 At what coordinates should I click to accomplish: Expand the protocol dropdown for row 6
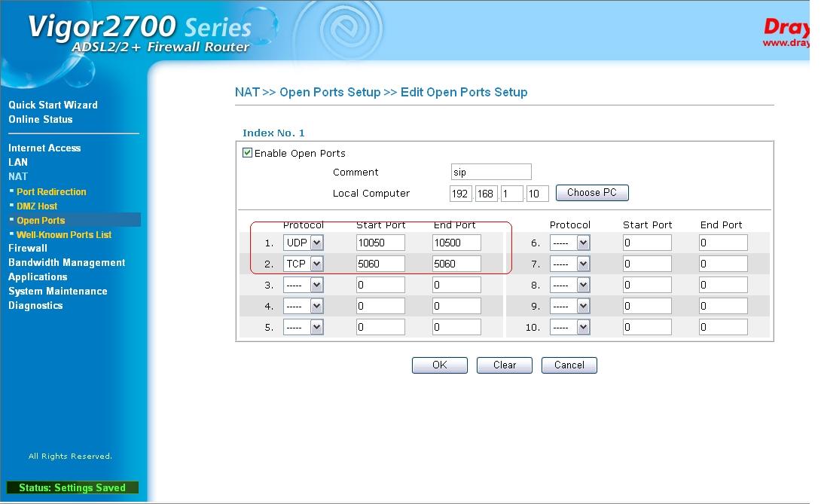point(570,243)
